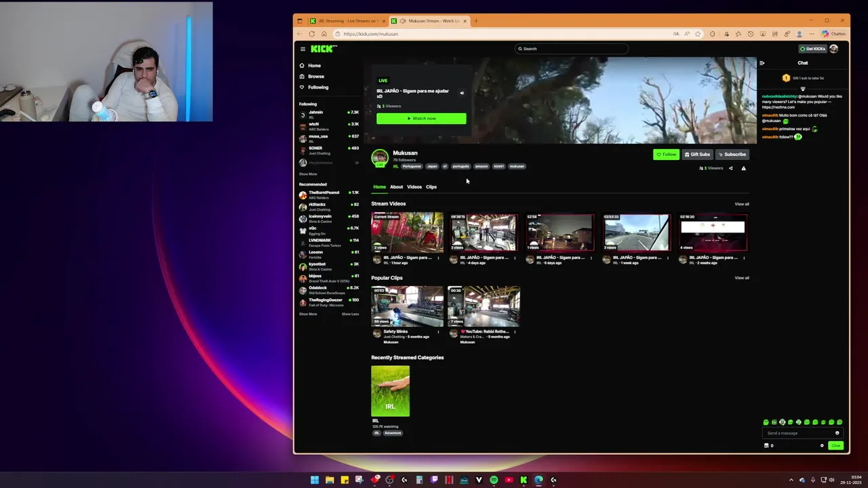Open the Current Stream video thumbnail
Screen dimensions: 868x488
[x=408, y=232]
